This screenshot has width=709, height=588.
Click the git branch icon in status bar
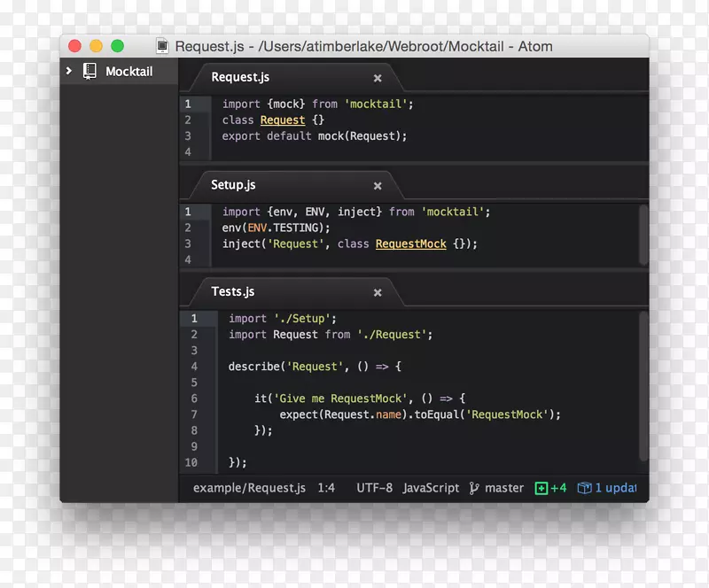click(475, 488)
